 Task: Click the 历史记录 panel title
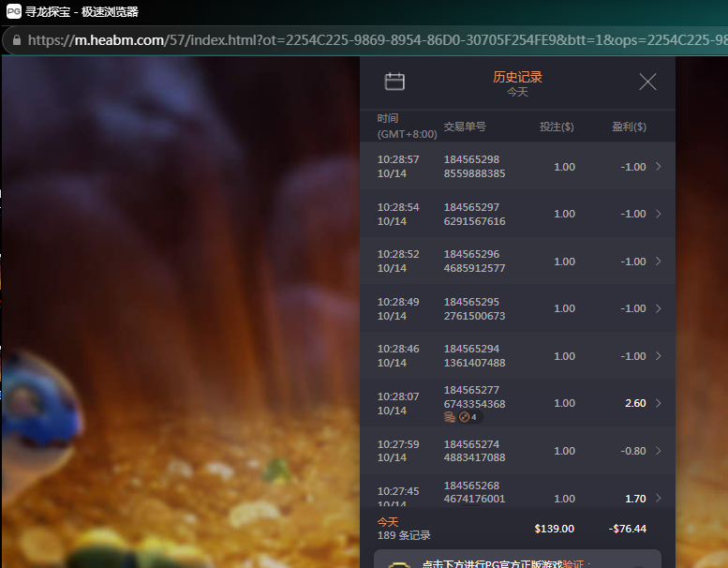(x=517, y=77)
